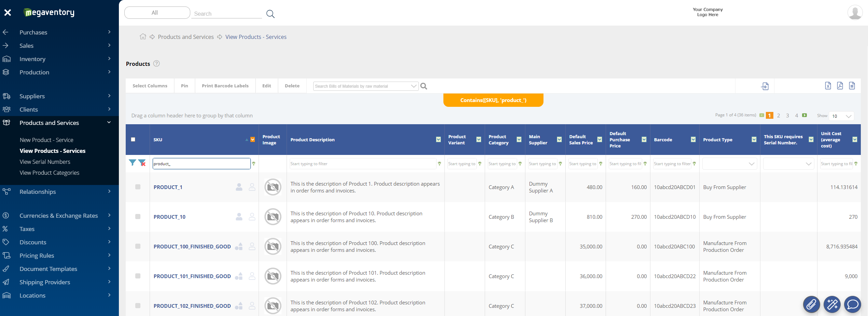Open the user profile avatar
Image resolution: width=868 pixels, height=316 pixels.
point(855,13)
